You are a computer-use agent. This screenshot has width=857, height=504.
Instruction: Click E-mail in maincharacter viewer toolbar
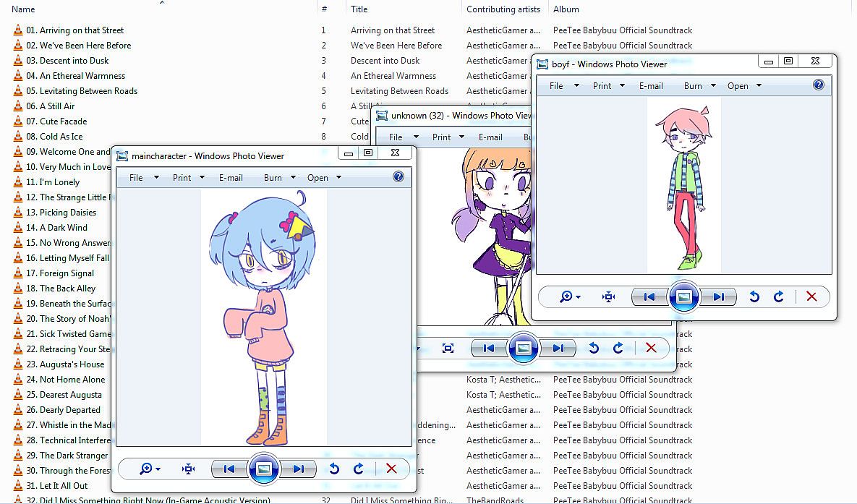231,177
